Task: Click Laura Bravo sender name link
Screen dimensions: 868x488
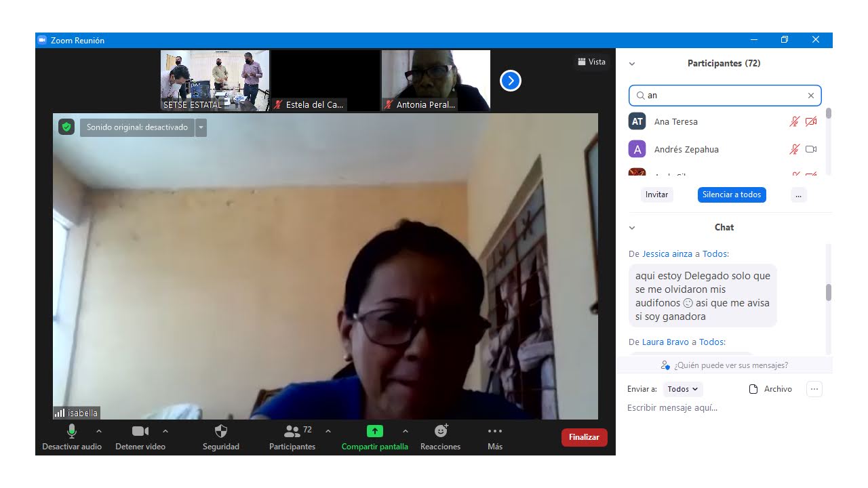Action: point(665,342)
